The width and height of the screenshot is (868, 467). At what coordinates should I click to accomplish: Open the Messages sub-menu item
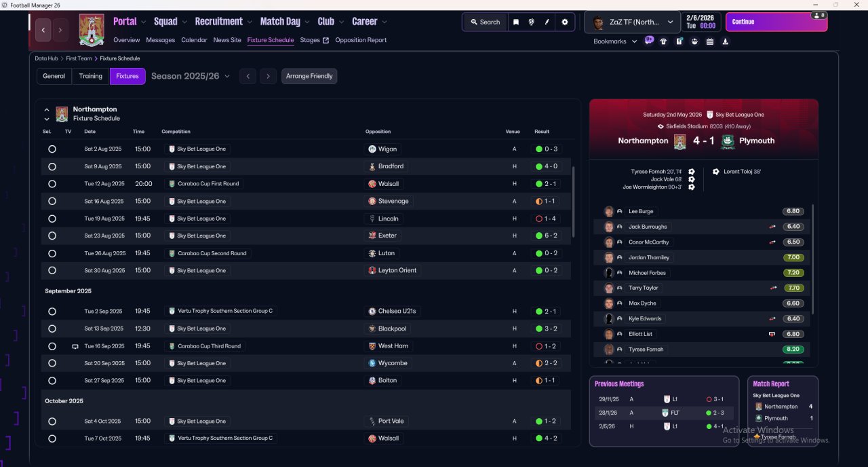[160, 40]
